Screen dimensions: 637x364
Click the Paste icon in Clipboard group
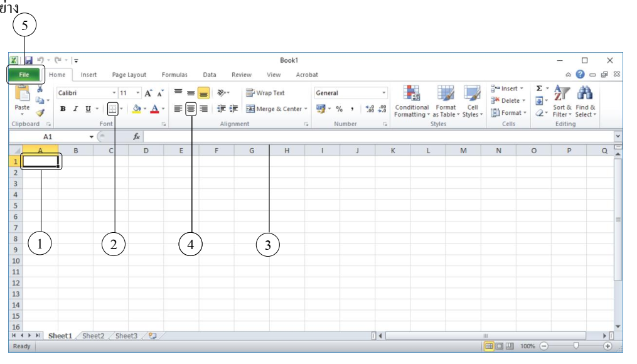coord(22,94)
